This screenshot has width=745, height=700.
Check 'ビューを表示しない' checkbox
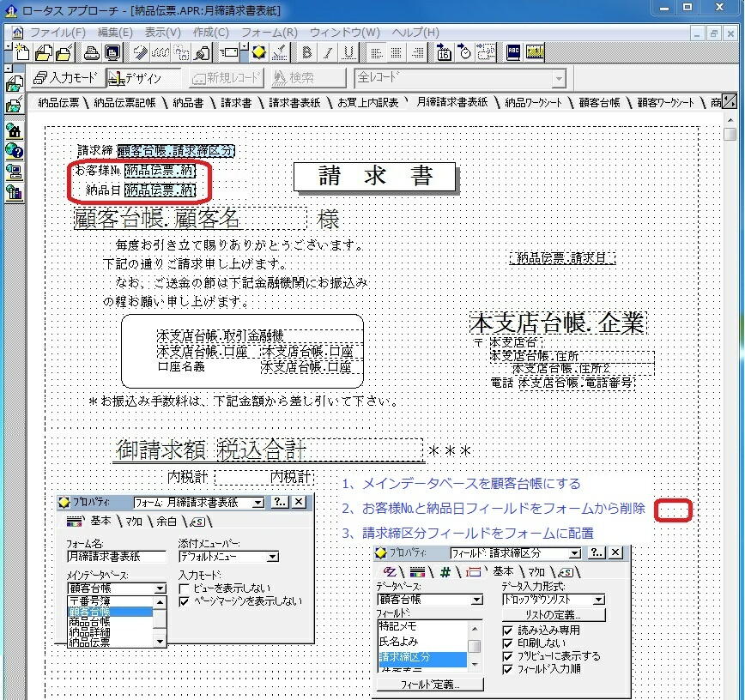tap(185, 588)
